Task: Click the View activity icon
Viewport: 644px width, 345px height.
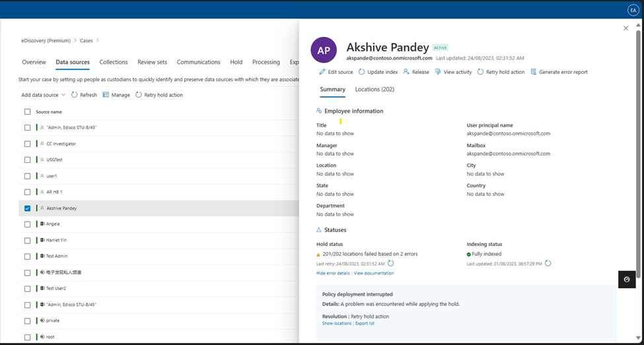Action: click(x=438, y=72)
